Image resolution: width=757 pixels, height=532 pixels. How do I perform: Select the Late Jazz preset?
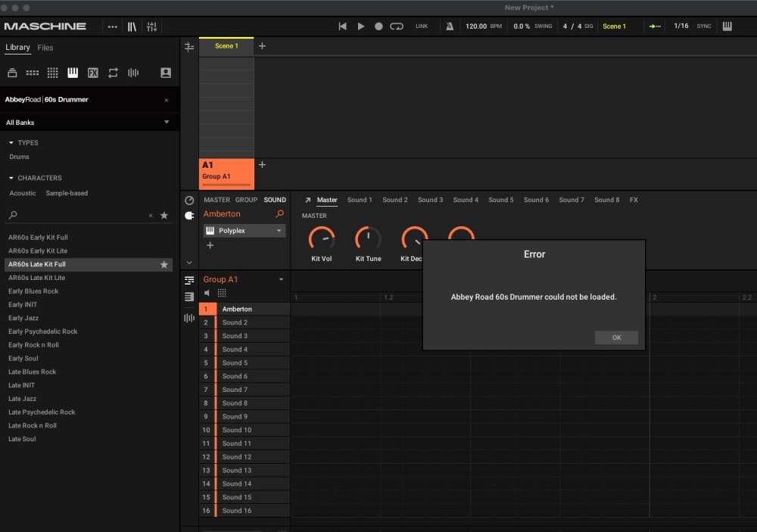[23, 399]
